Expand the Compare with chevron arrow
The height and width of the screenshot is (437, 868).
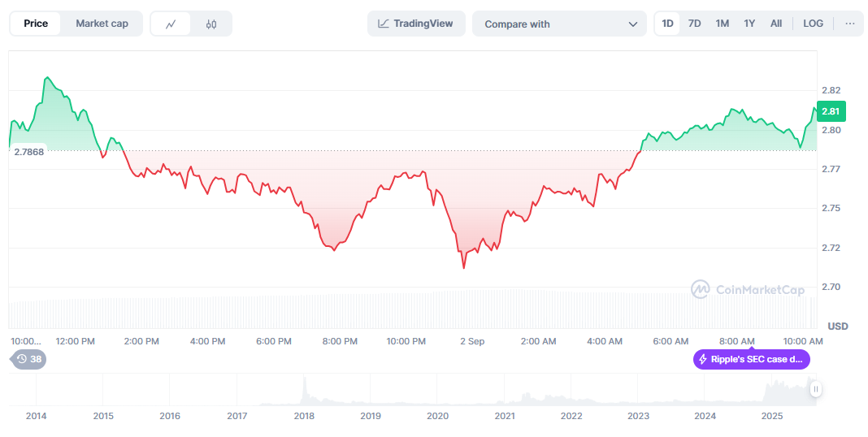[632, 24]
